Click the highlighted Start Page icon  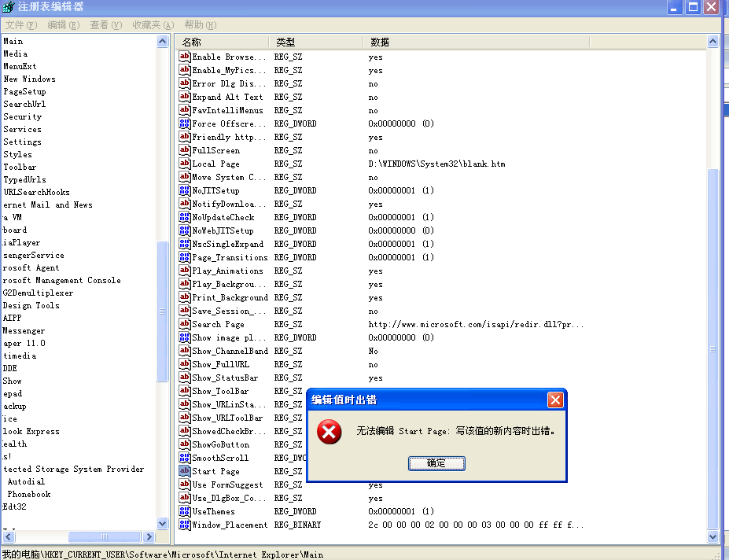pos(185,471)
